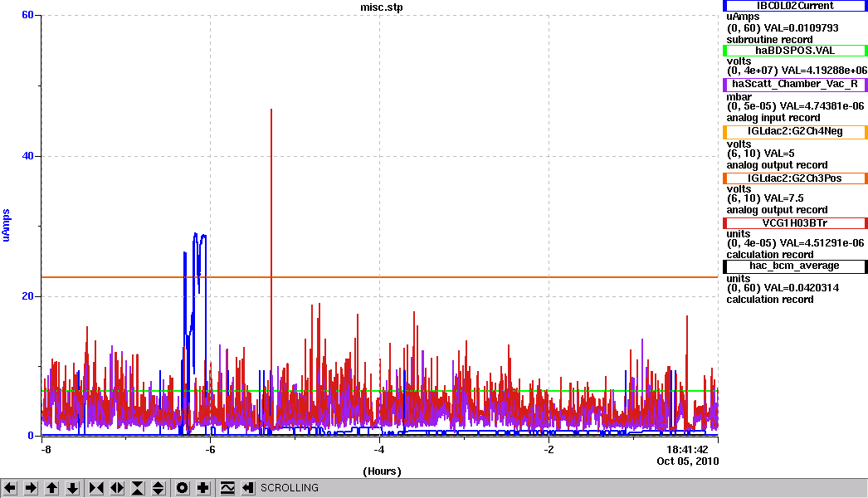This screenshot has width=868, height=498.
Task: Click the horizontal outward-triangles time zoom icon
Action: coord(117,488)
